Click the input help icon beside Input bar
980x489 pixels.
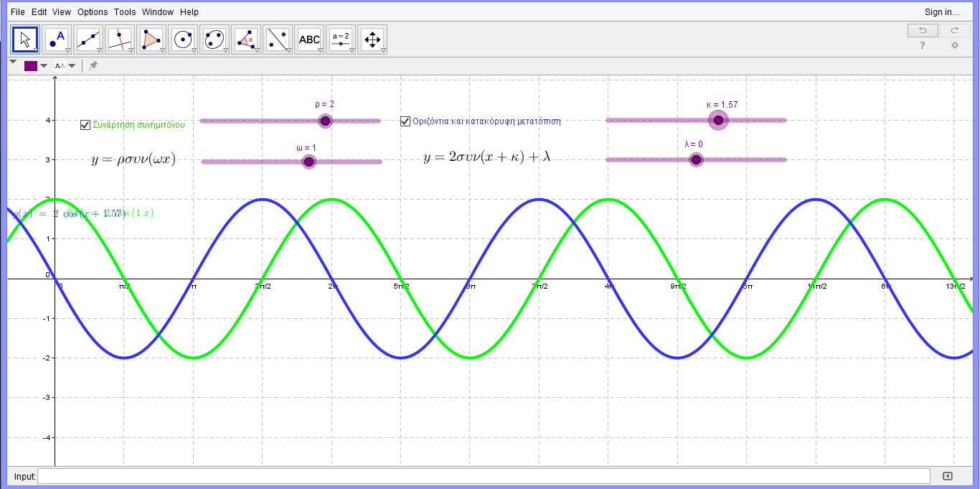tap(947, 476)
